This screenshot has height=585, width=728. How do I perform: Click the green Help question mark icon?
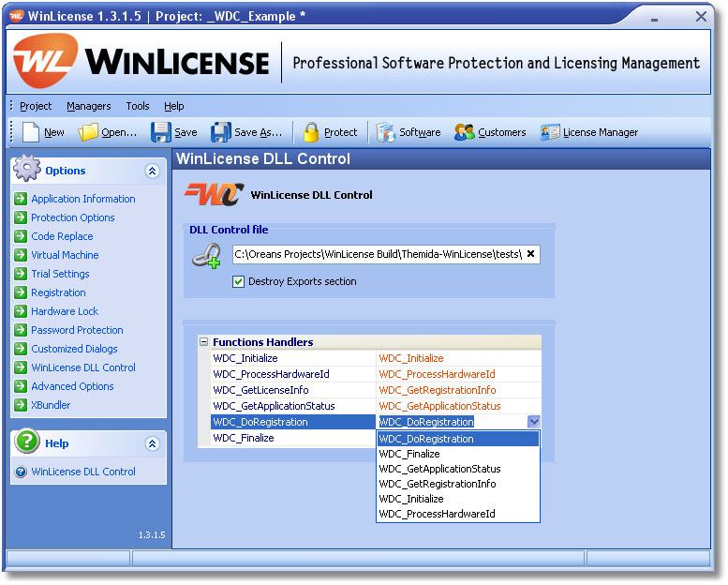(27, 441)
